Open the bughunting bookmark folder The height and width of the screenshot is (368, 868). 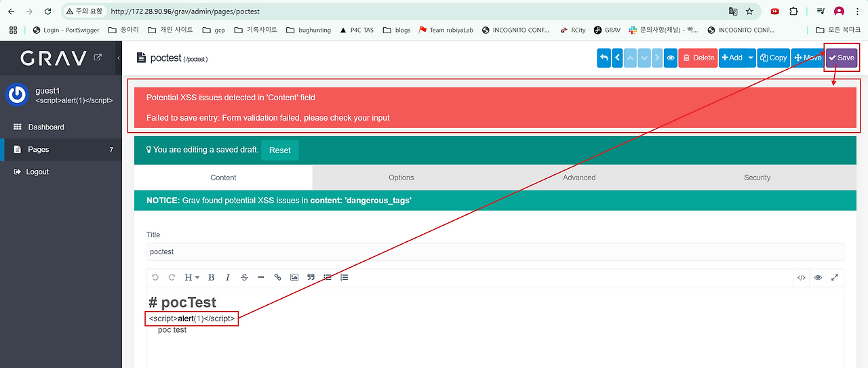[309, 30]
